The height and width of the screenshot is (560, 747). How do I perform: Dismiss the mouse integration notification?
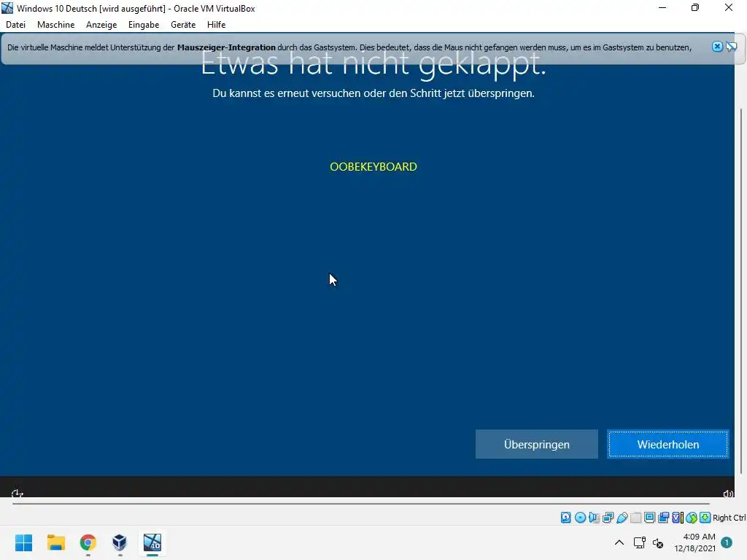(717, 46)
